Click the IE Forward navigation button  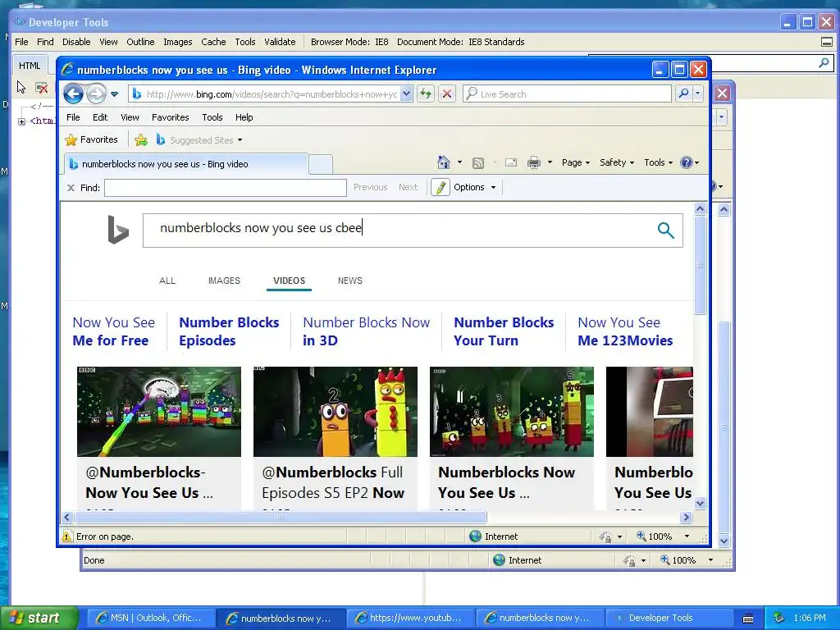pyautogui.click(x=97, y=94)
